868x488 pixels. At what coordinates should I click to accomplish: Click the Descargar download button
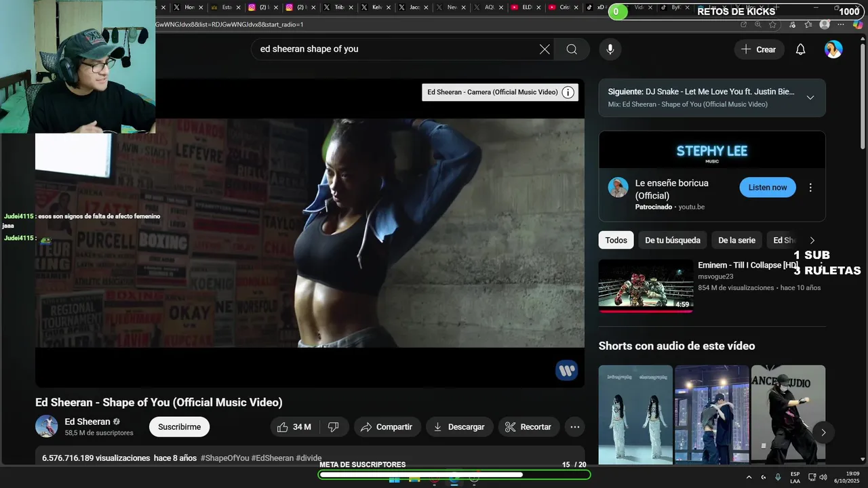pyautogui.click(x=459, y=427)
